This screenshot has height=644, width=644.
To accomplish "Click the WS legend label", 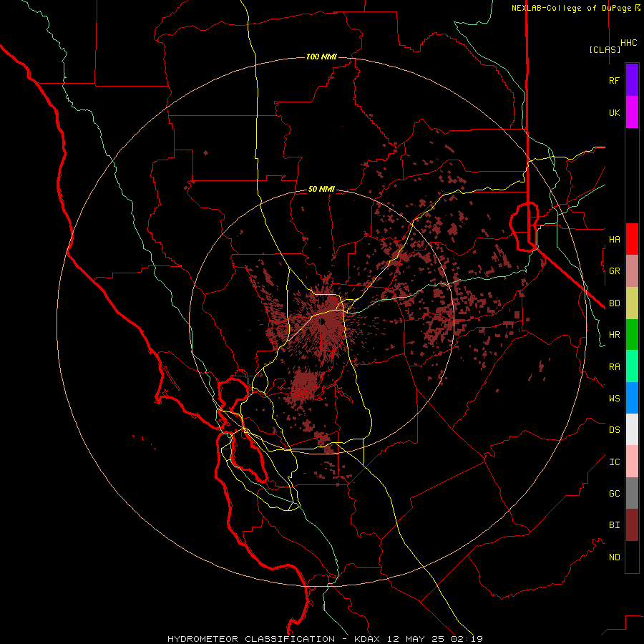I will [614, 399].
